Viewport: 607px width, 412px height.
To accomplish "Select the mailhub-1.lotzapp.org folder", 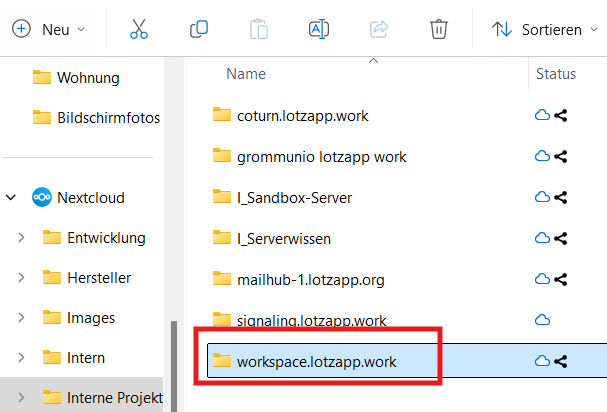I will coord(310,278).
